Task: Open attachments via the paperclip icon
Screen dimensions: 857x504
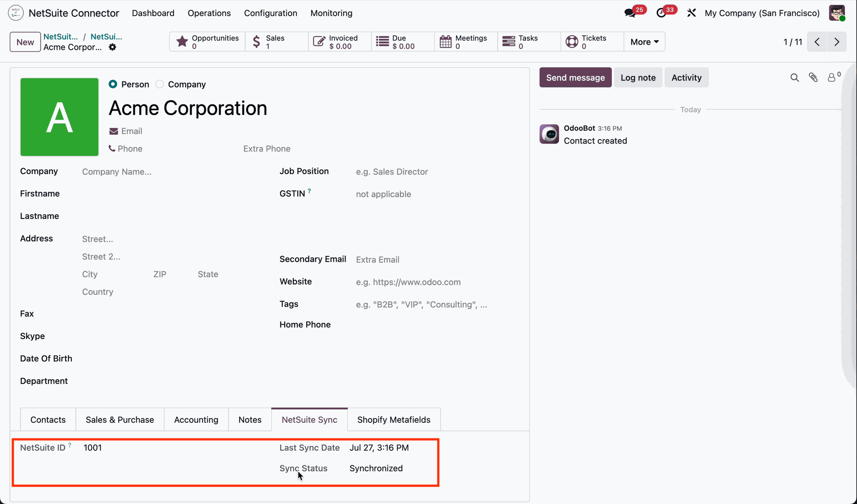Action: click(x=813, y=78)
